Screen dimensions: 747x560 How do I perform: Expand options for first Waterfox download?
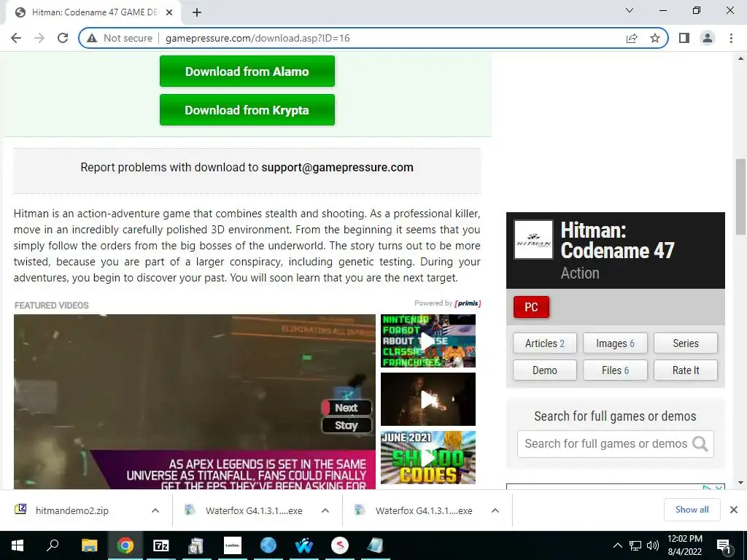[325, 510]
